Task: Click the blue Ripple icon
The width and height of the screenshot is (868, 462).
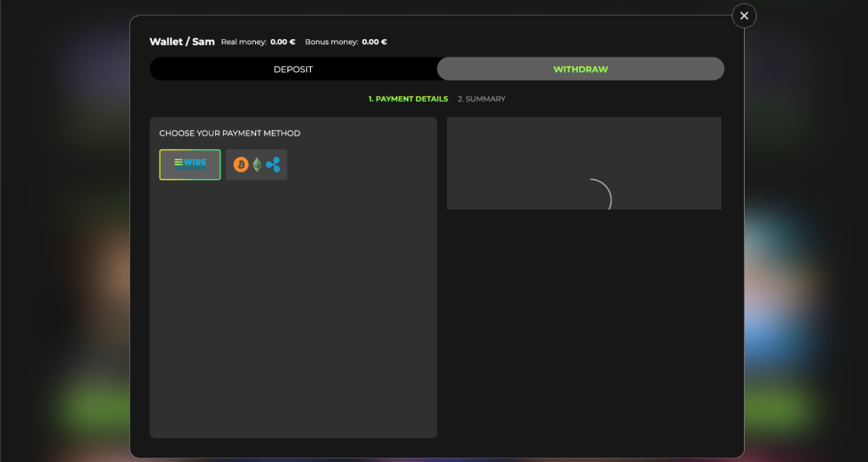Action: [x=273, y=164]
